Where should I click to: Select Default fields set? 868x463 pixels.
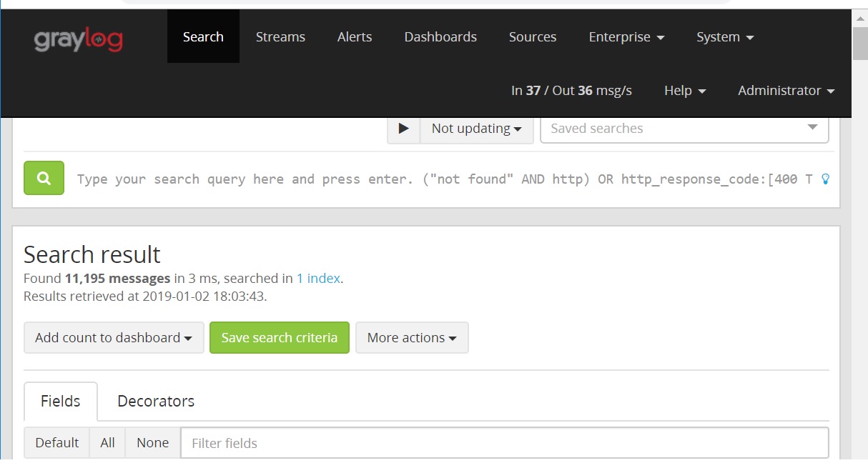(56, 443)
